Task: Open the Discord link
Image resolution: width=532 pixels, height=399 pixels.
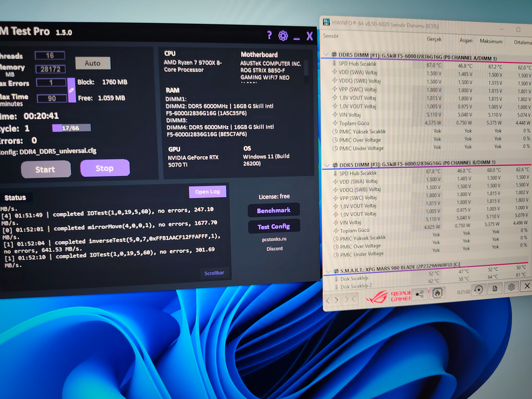Action: coord(275,249)
